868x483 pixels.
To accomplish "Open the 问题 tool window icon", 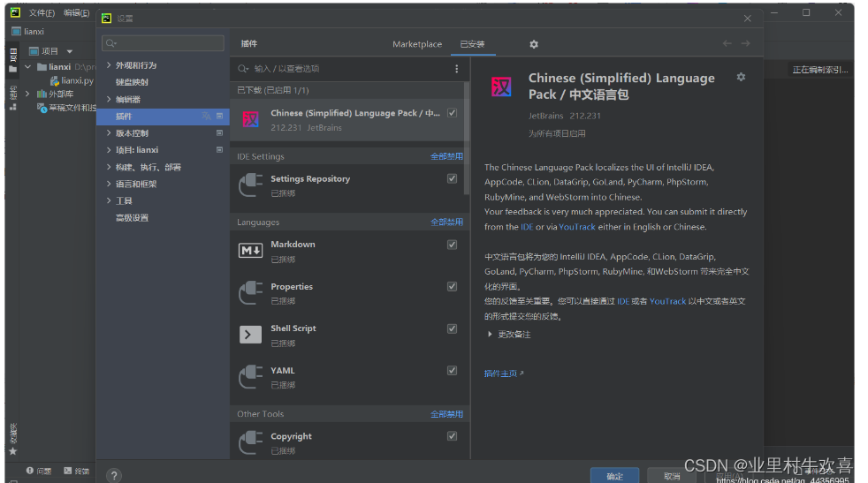I will click(x=30, y=471).
